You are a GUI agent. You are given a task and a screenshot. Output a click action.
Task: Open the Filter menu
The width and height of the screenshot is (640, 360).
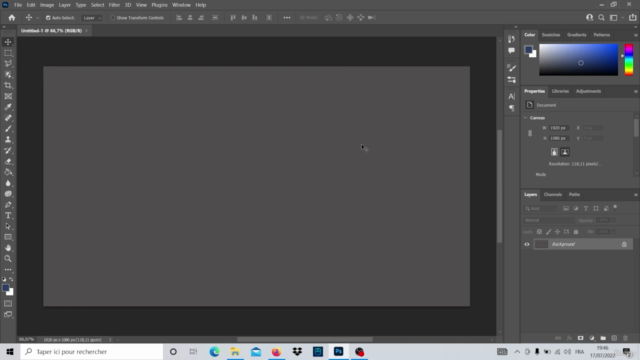coord(114,5)
